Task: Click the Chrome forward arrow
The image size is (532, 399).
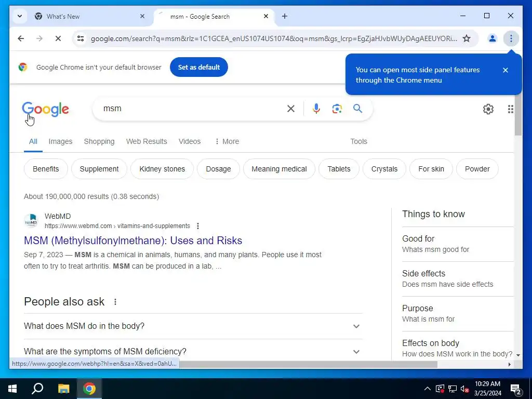Action: pos(39,38)
